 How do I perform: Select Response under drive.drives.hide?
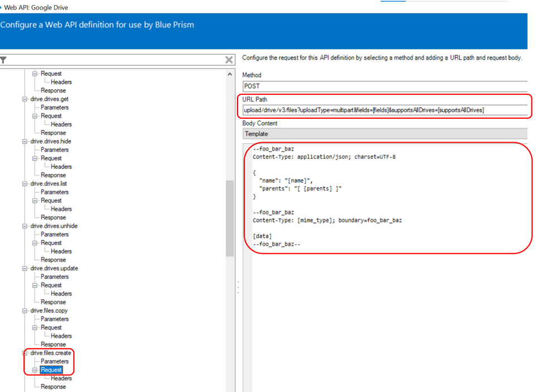pyautogui.click(x=53, y=175)
